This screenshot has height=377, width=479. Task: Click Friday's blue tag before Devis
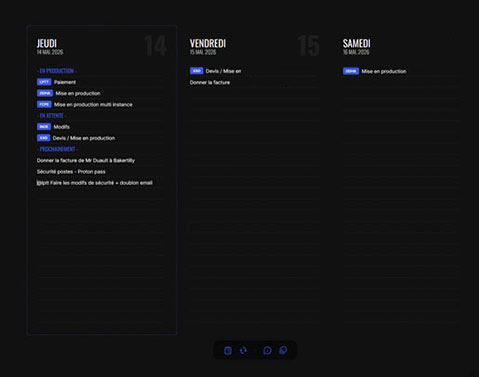[196, 71]
